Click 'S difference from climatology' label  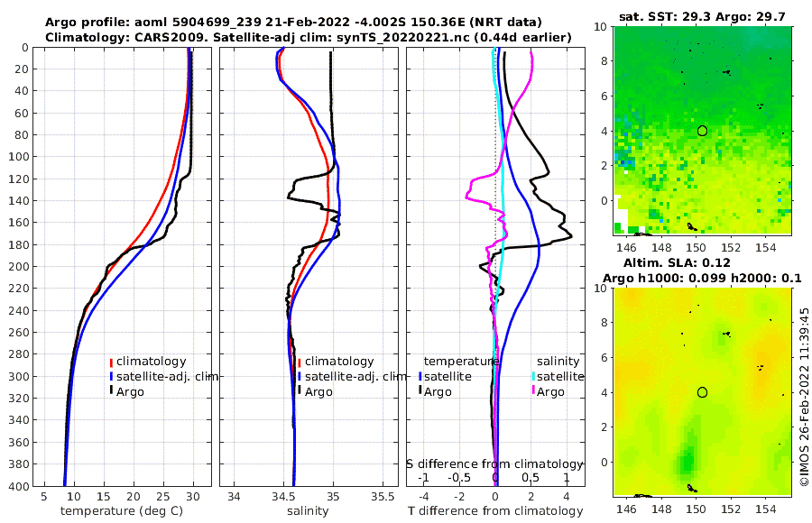[494, 463]
